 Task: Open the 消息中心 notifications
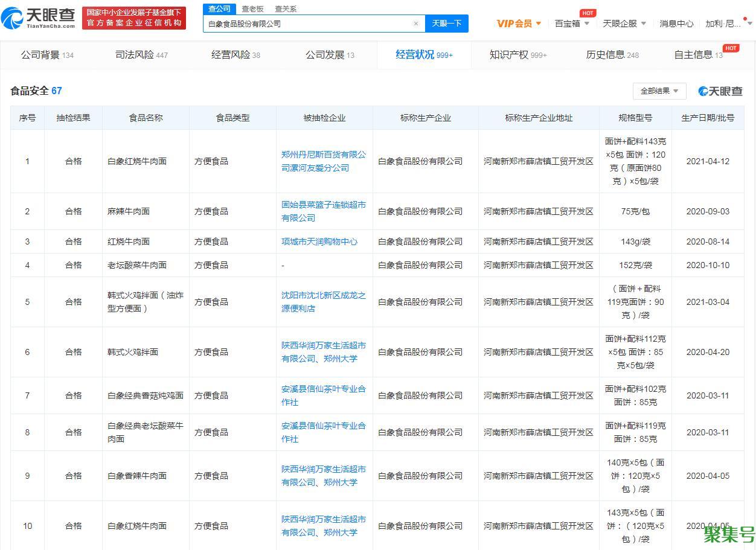click(x=676, y=24)
